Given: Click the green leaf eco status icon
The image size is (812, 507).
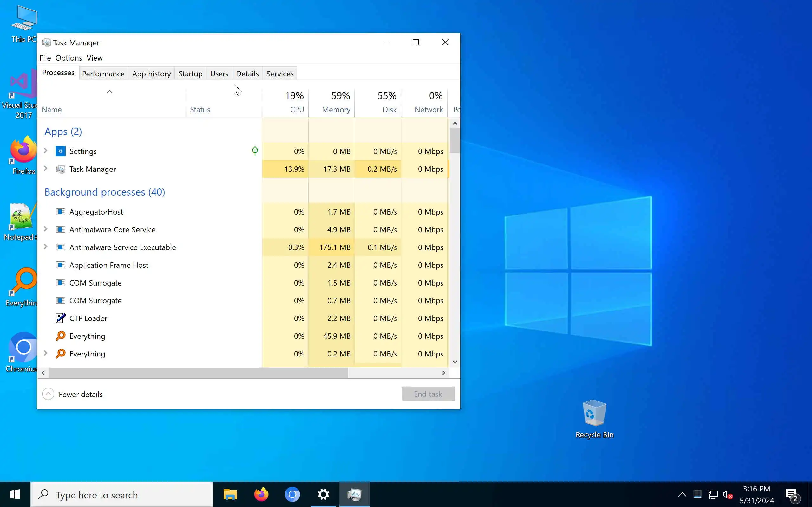Looking at the screenshot, I should [255, 151].
